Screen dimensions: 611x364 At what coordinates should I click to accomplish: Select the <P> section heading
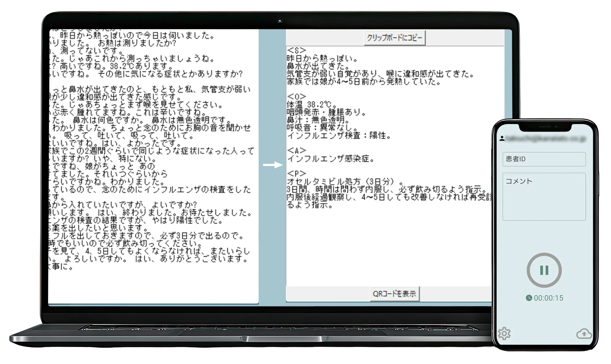(x=297, y=174)
